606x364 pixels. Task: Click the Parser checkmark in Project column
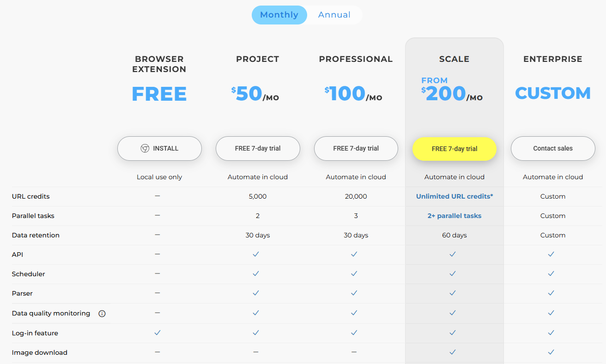coord(256,293)
